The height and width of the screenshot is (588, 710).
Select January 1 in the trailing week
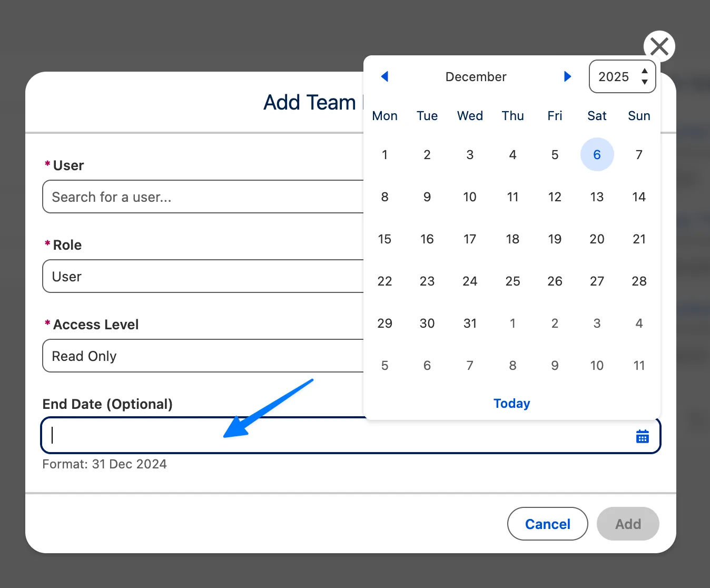(x=512, y=323)
